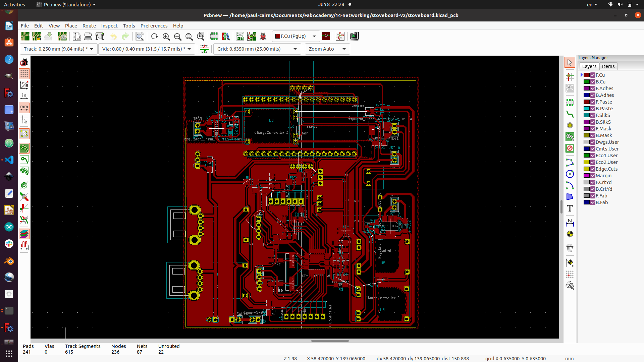Open the Zoom Auto dropdown
Screen dimensions: 644x362
327,49
